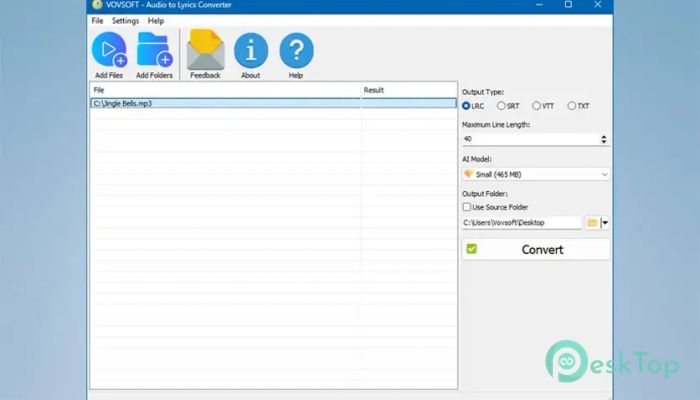The width and height of the screenshot is (700, 400).
Task: Select the C:\Jingle Bells.mp3 row
Action: (273, 103)
